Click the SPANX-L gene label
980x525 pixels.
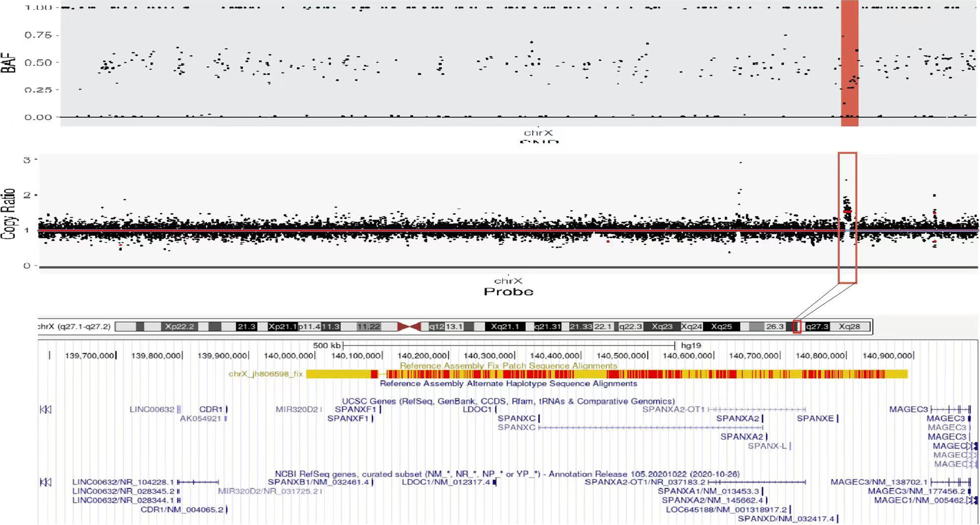pyautogui.click(x=767, y=446)
